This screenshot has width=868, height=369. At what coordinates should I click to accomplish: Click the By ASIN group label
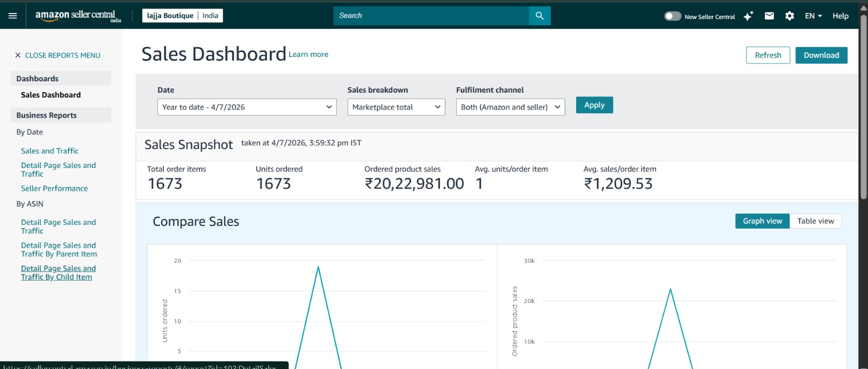point(30,204)
